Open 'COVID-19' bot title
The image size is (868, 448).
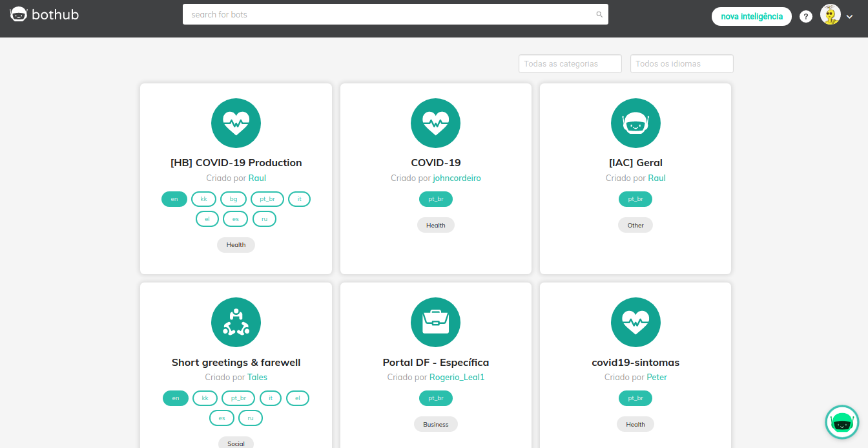pos(436,163)
